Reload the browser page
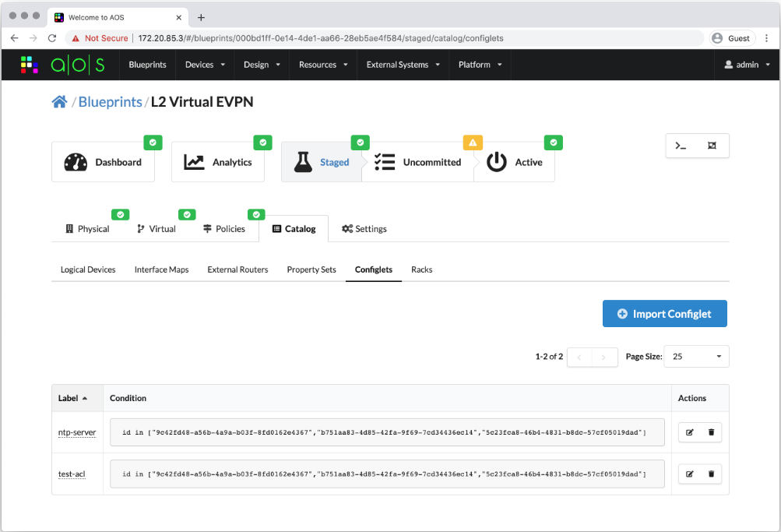This screenshot has height=532, width=781. pos(52,38)
